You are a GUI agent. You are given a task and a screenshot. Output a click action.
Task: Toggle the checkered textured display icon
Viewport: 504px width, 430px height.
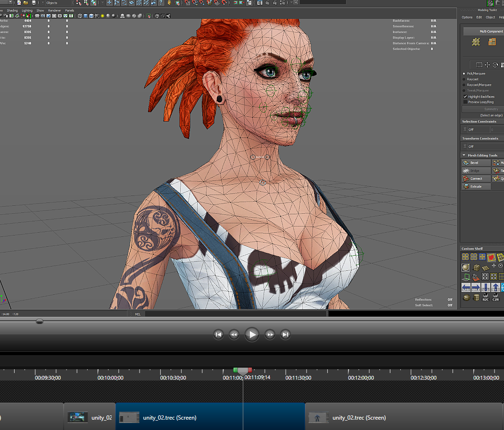pos(97,16)
